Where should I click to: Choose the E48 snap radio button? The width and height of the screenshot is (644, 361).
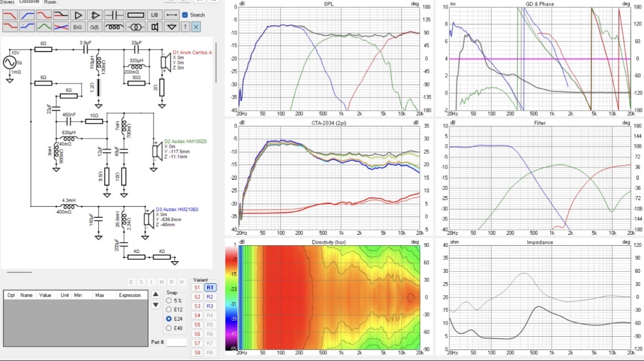[x=169, y=328]
